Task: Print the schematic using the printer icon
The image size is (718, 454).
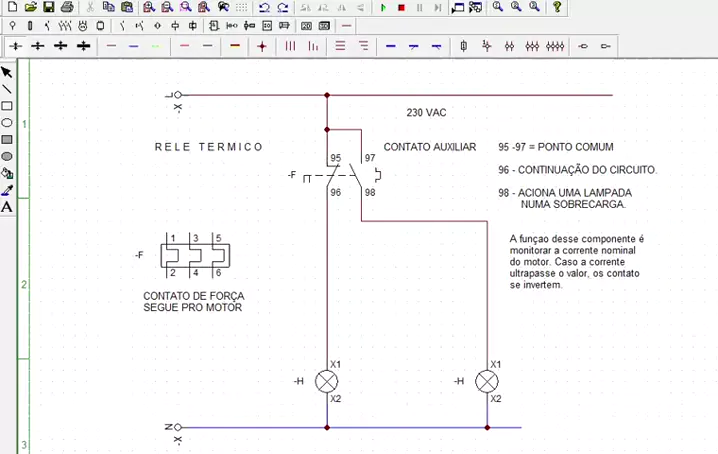Action: point(66,7)
